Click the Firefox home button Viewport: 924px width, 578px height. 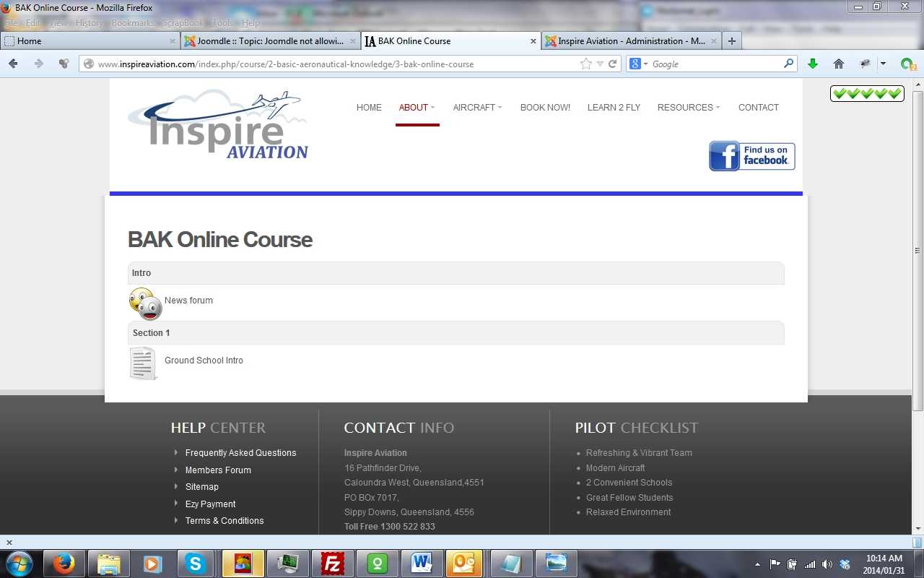point(838,64)
